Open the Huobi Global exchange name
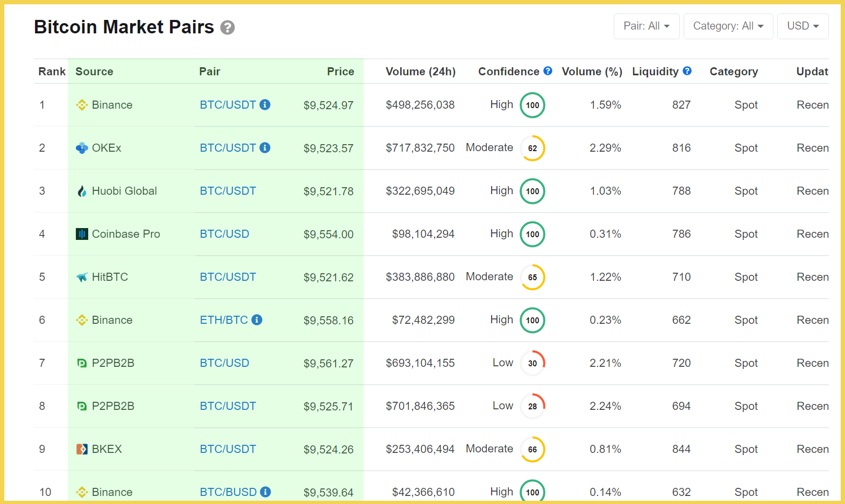 tap(124, 191)
